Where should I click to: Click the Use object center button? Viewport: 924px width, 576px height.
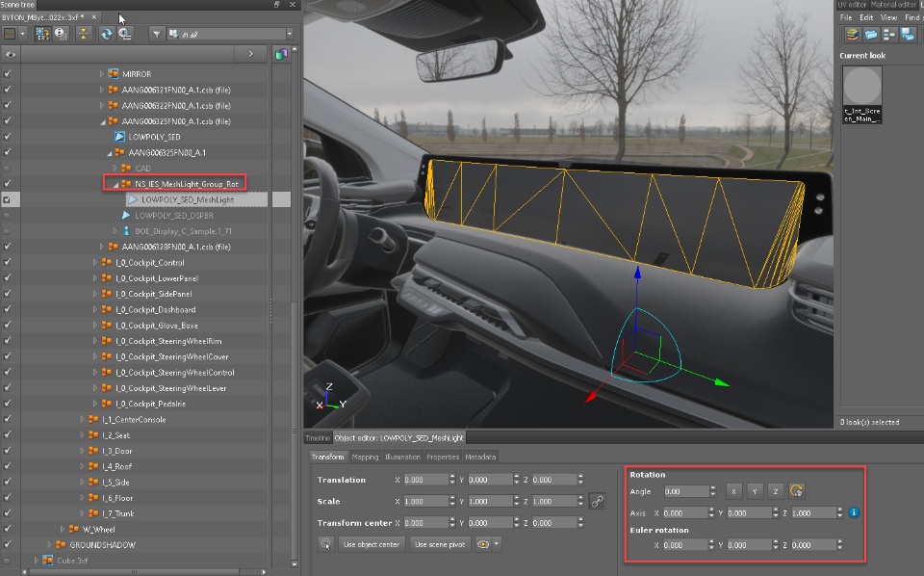[x=372, y=544]
